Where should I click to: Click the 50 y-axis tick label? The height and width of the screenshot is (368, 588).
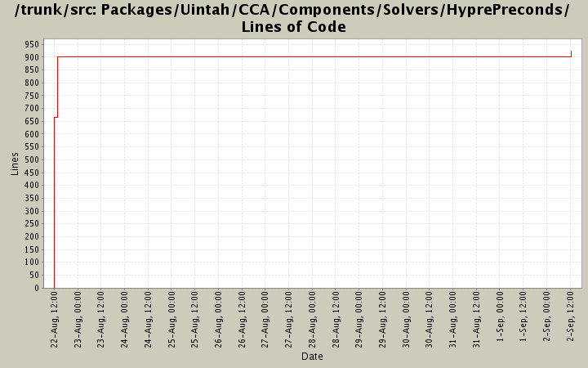34,276
